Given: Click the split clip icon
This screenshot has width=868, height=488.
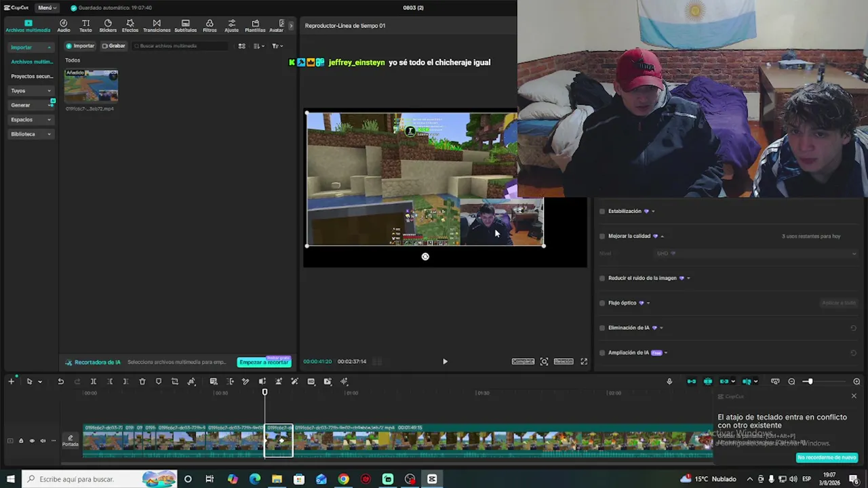Looking at the screenshot, I should coord(94,382).
